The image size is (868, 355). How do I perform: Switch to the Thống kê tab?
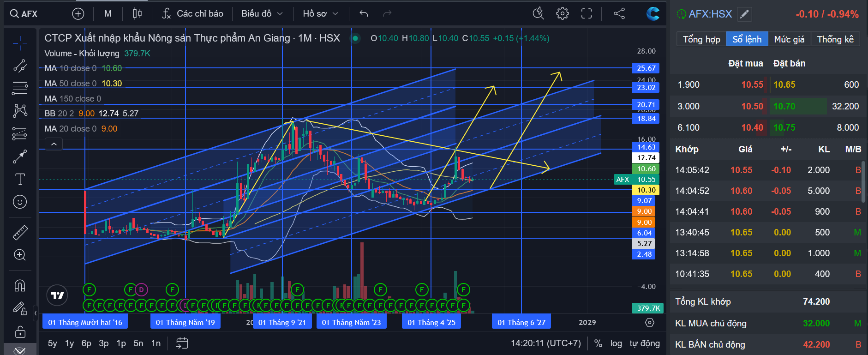coord(835,39)
